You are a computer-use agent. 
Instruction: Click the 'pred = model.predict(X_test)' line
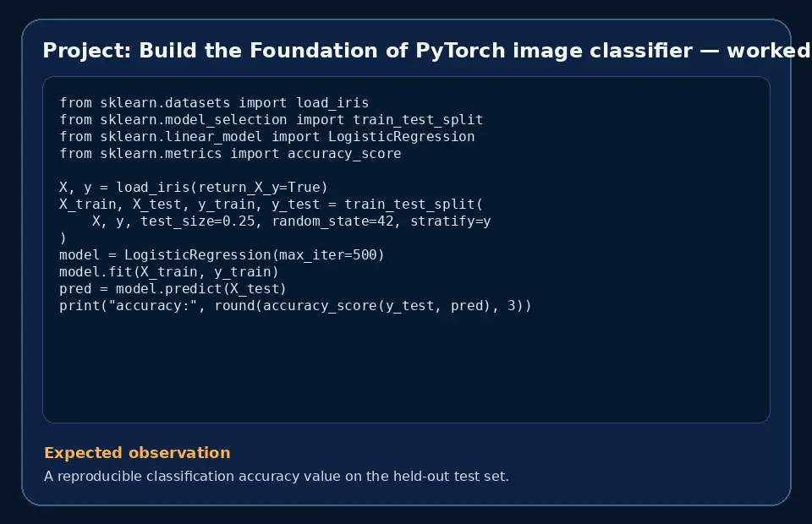(173, 289)
